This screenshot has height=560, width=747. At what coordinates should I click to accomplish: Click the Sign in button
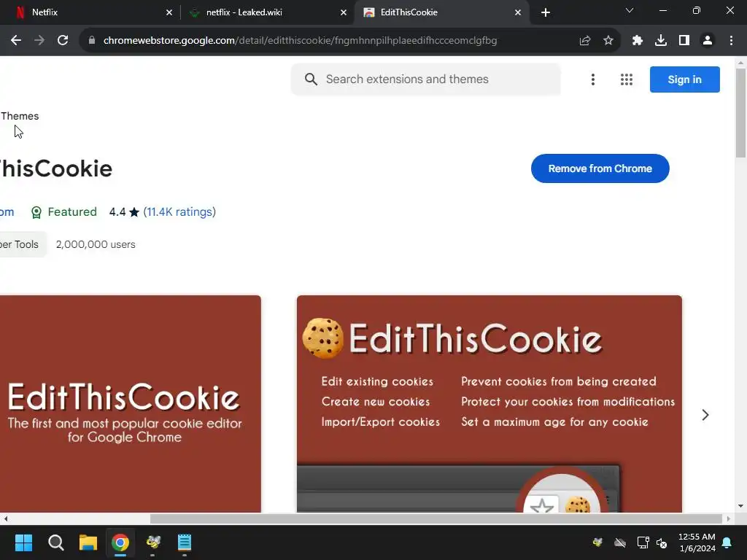point(684,79)
